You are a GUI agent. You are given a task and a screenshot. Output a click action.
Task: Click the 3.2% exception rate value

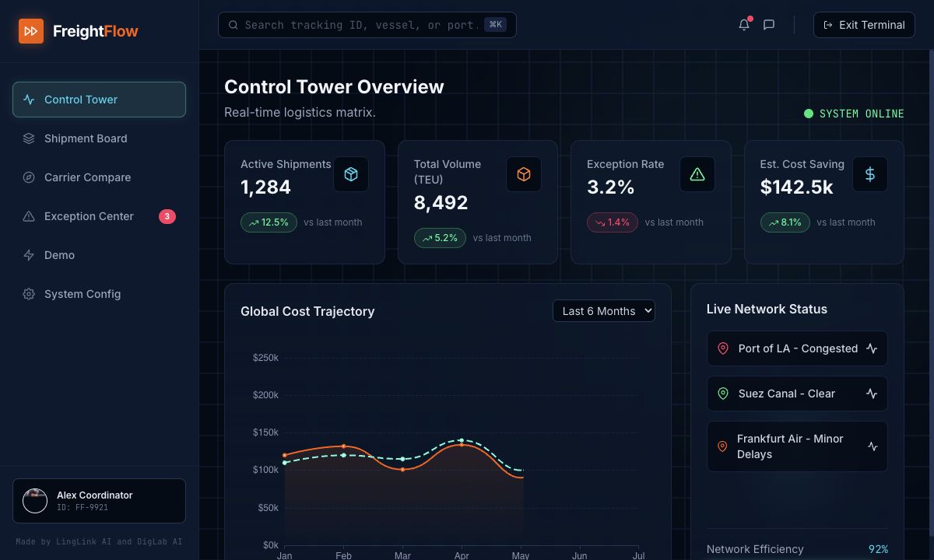pyautogui.click(x=611, y=187)
